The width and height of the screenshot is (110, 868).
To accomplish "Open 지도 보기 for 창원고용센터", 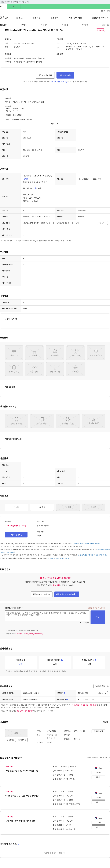I will tap(102, 693).
